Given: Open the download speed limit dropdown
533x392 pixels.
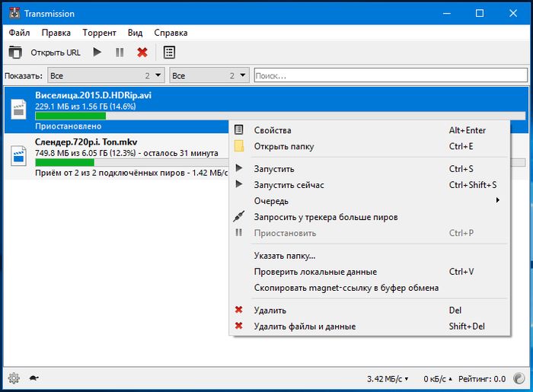Looking at the screenshot, I should pyautogui.click(x=388, y=378).
